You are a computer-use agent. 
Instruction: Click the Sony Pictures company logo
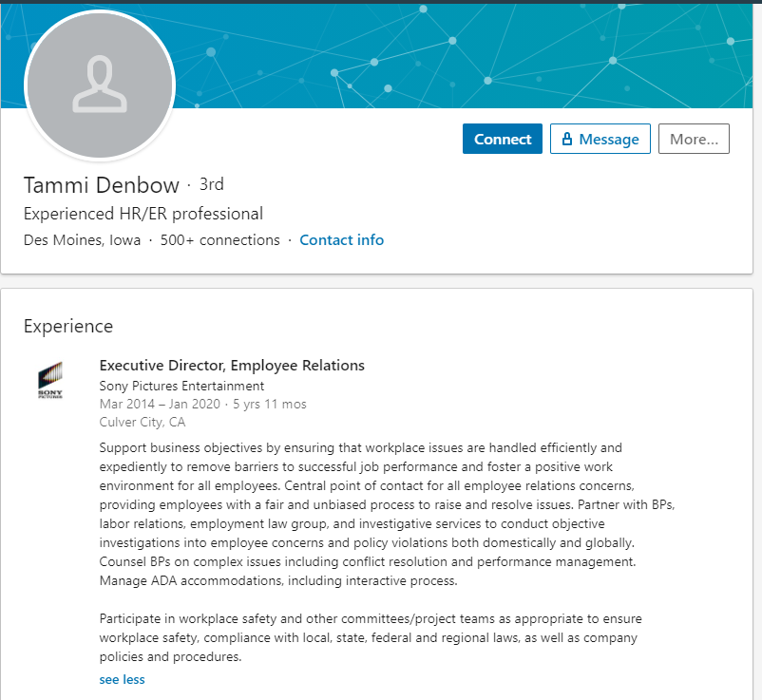pyautogui.click(x=50, y=380)
